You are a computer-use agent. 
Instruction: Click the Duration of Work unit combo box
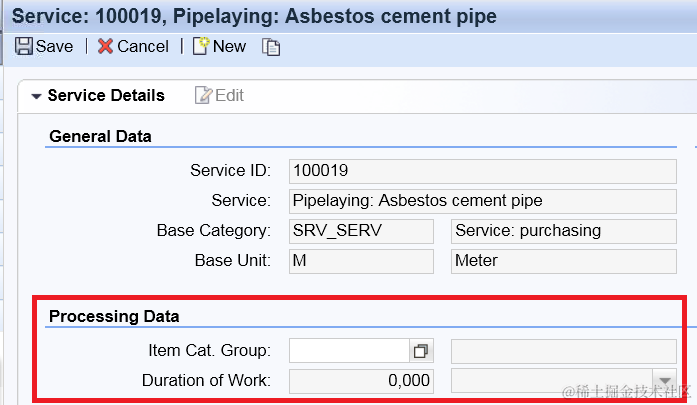551,380
